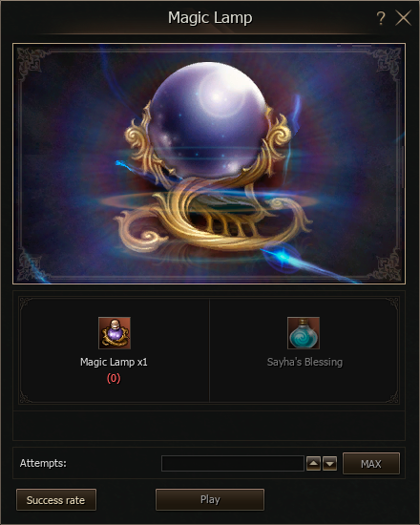Open the Success rate information
This screenshot has height=525, width=420.
[56, 500]
